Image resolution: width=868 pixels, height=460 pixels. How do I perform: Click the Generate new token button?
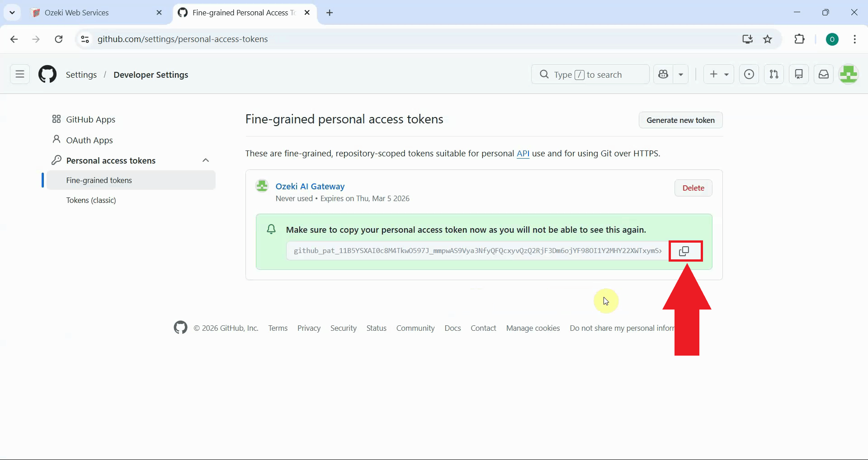[680, 120]
